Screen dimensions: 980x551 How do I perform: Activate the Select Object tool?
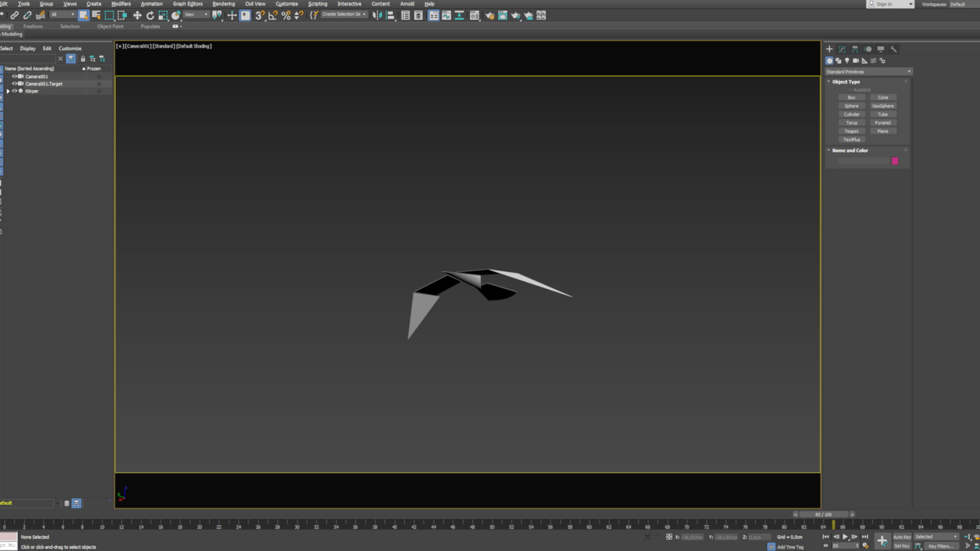point(83,15)
